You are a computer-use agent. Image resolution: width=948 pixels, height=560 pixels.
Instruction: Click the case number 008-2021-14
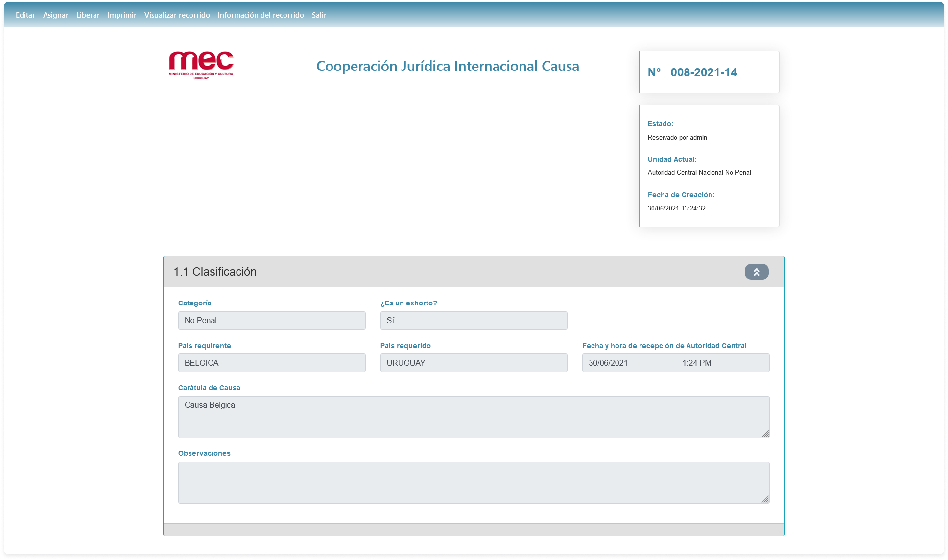[x=703, y=72]
